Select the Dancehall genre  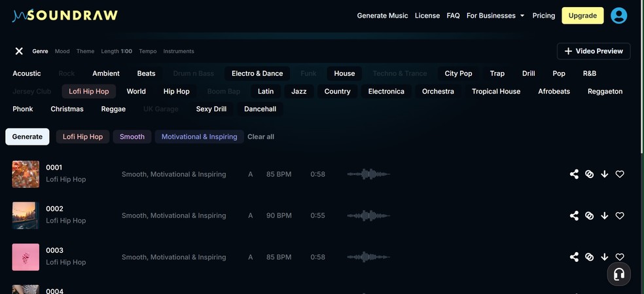click(260, 109)
